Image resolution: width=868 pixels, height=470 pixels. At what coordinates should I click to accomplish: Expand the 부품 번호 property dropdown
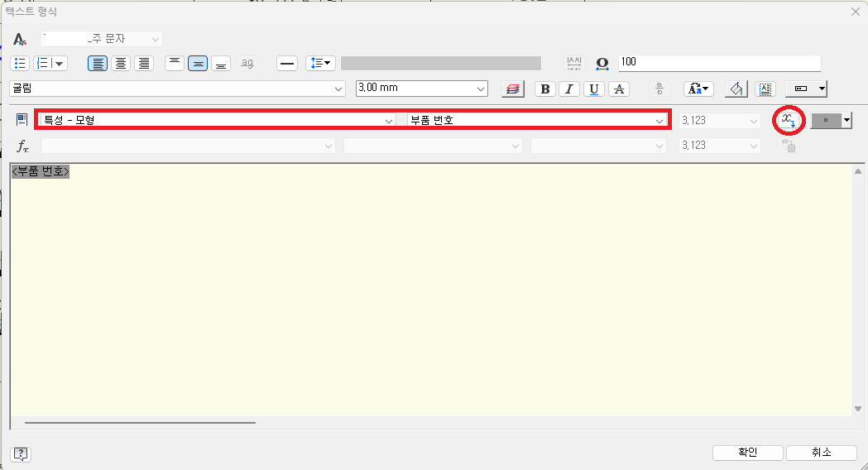pos(536,121)
